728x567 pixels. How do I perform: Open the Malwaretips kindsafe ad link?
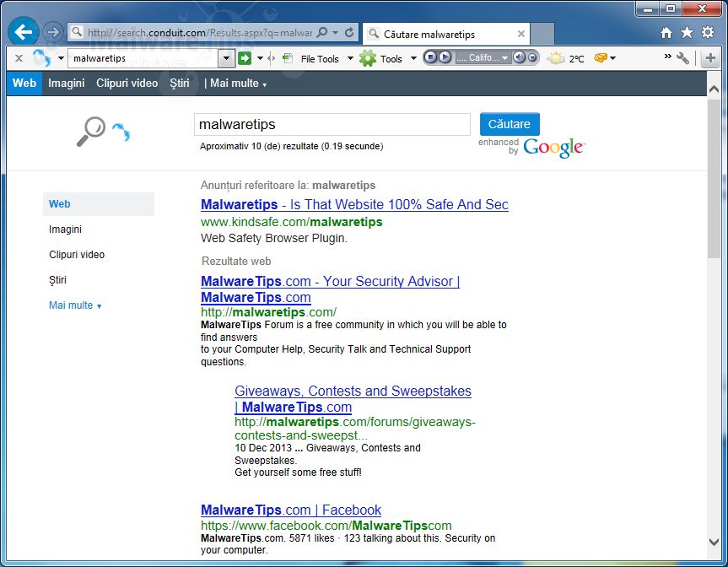[354, 204]
